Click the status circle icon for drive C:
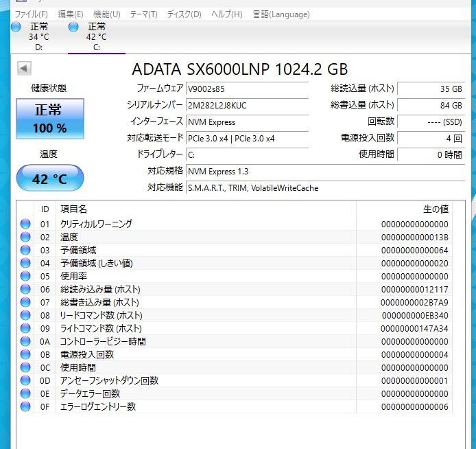Viewport: 476px width, 449px height. point(73,27)
